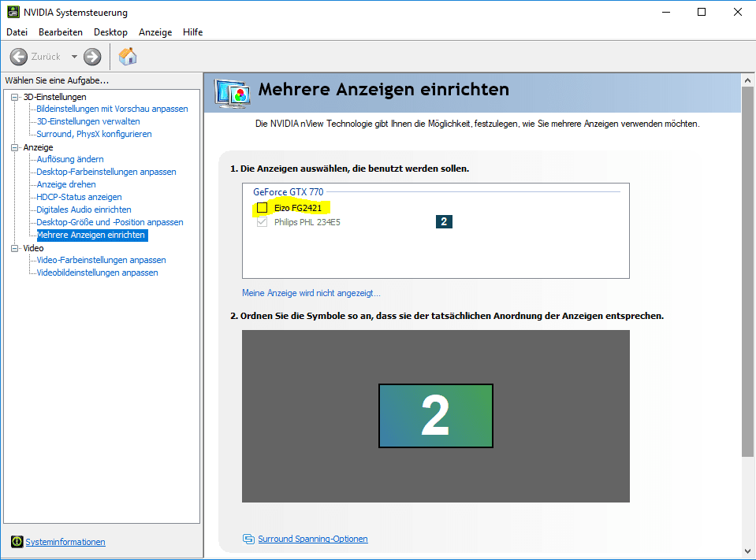The height and width of the screenshot is (560, 756).
Task: Close the NVIDIA Systemsteuerung window
Action: pos(738,12)
